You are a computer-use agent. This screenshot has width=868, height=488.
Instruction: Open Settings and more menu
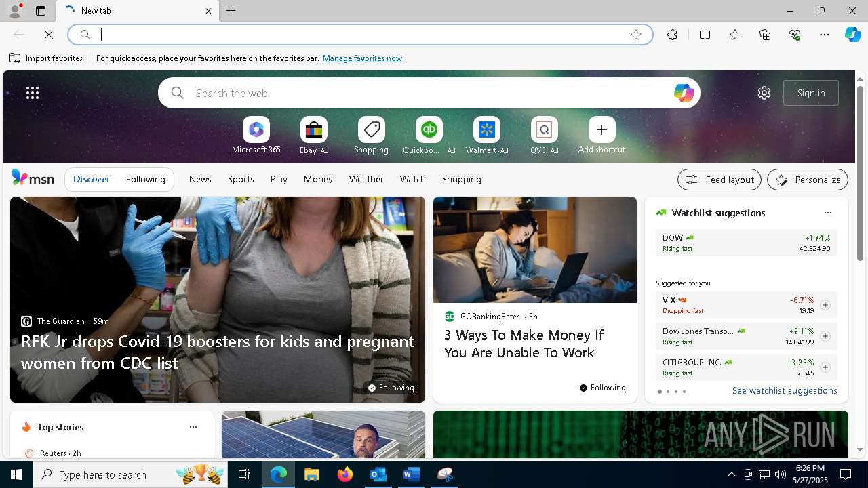coord(825,35)
